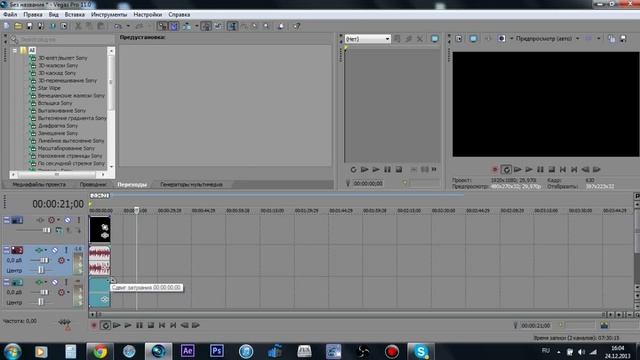The height and width of the screenshot is (360, 640).
Task: Play the media in the Trimmer window
Action: click(376, 169)
